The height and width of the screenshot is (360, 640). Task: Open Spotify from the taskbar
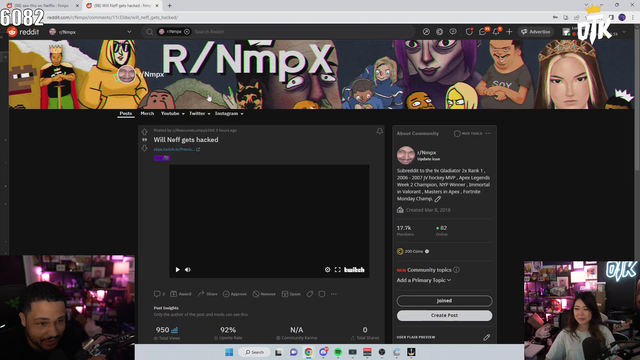[338, 352]
